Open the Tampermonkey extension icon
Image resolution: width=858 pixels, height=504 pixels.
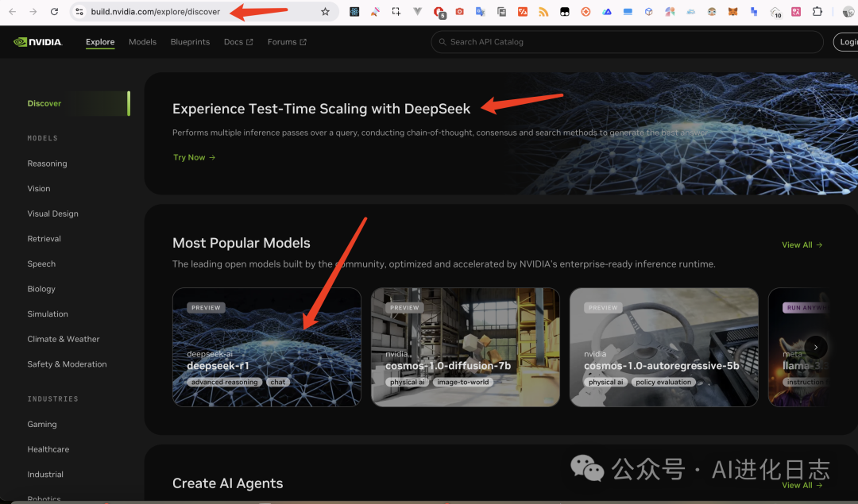pos(565,11)
